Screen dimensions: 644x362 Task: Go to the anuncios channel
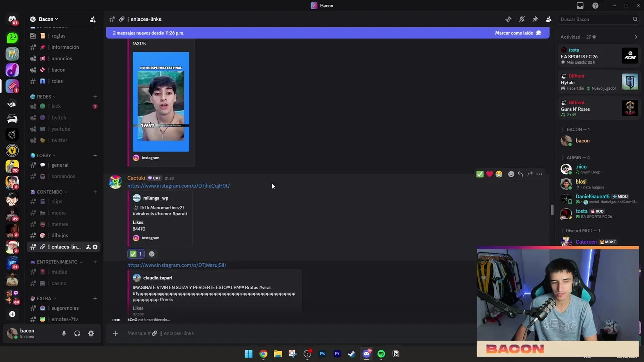tap(63, 58)
